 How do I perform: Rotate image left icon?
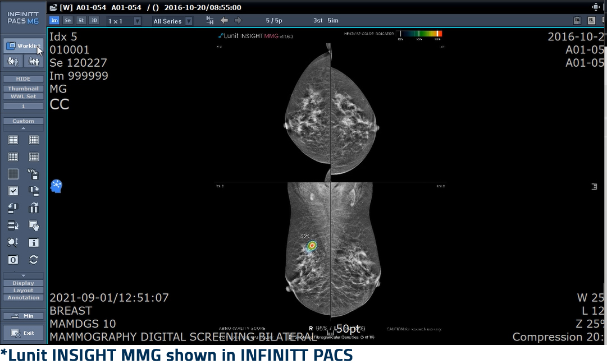click(13, 208)
